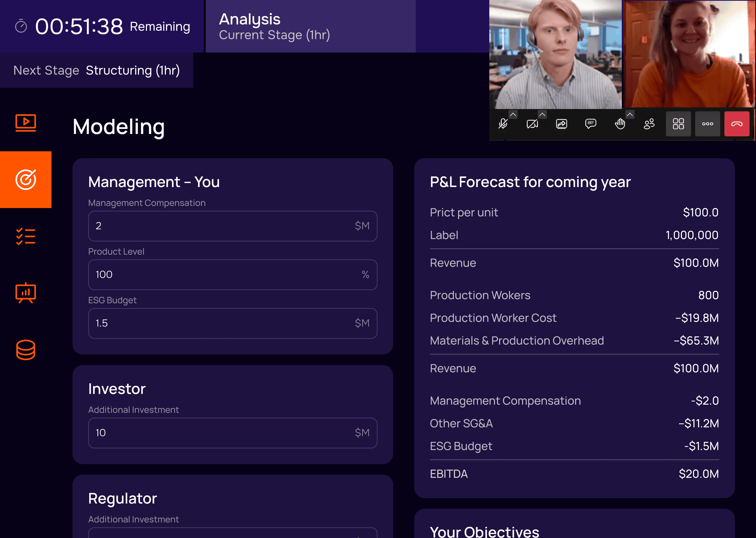Expand raise hand reactions chevron

coord(630,115)
